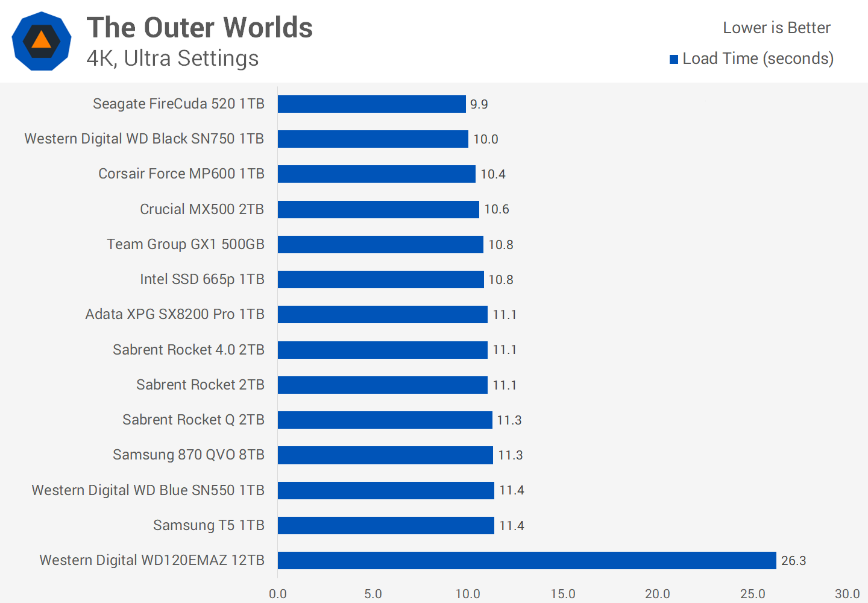Select the Western Digital WD120EMAZ 12TB bar
The height and width of the screenshot is (603, 868).
[526, 560]
